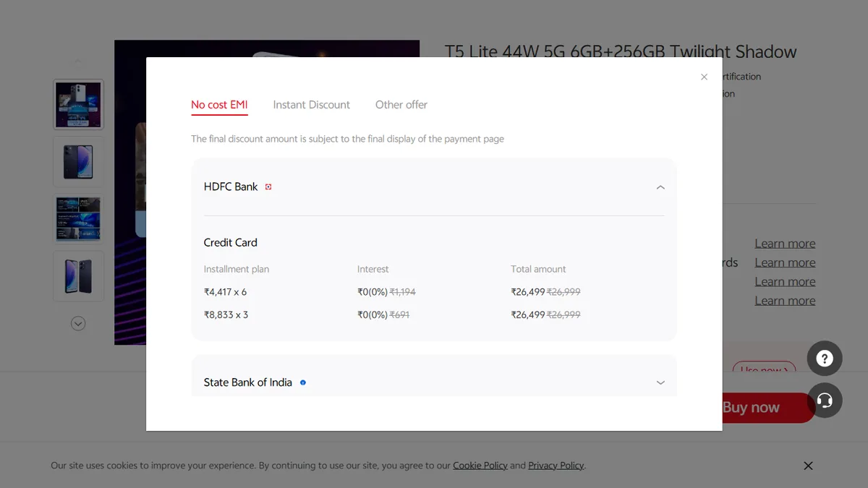Click the HDFC Bank logo icon
The image size is (868, 488).
(268, 187)
